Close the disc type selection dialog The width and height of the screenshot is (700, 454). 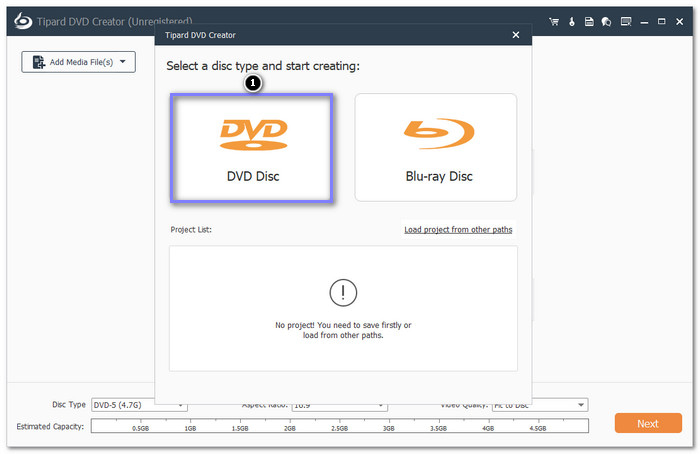click(516, 35)
